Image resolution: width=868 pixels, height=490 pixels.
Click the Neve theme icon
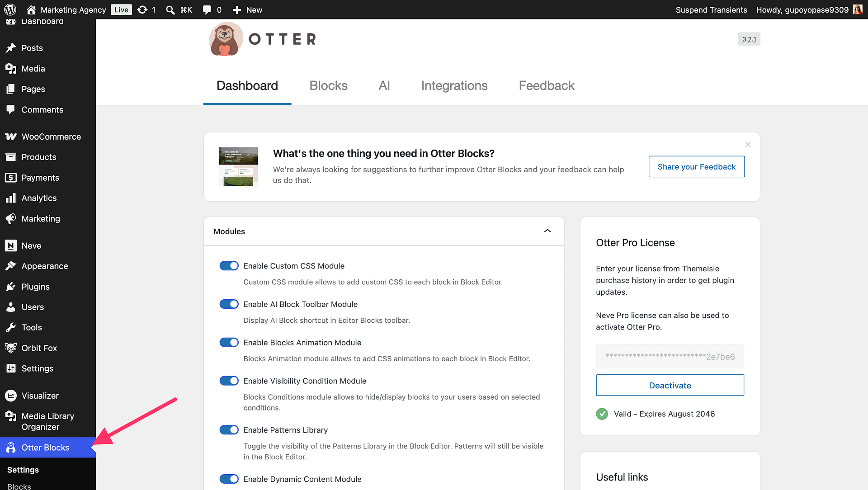pyautogui.click(x=11, y=245)
